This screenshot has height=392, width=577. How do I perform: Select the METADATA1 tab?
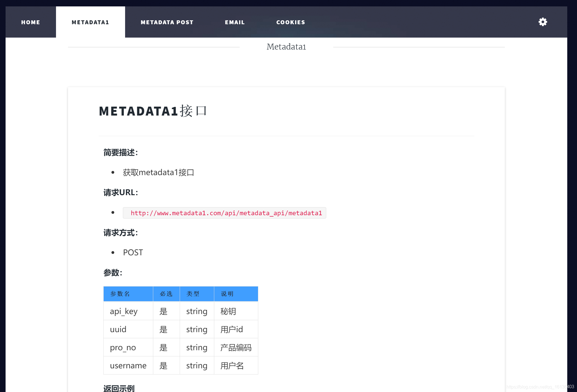(90, 22)
